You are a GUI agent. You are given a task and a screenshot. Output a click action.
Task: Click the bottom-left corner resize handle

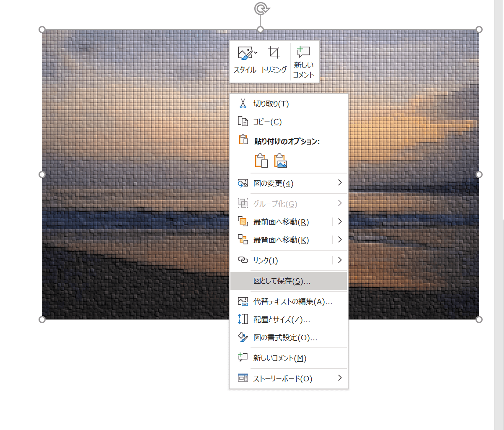pos(42,320)
